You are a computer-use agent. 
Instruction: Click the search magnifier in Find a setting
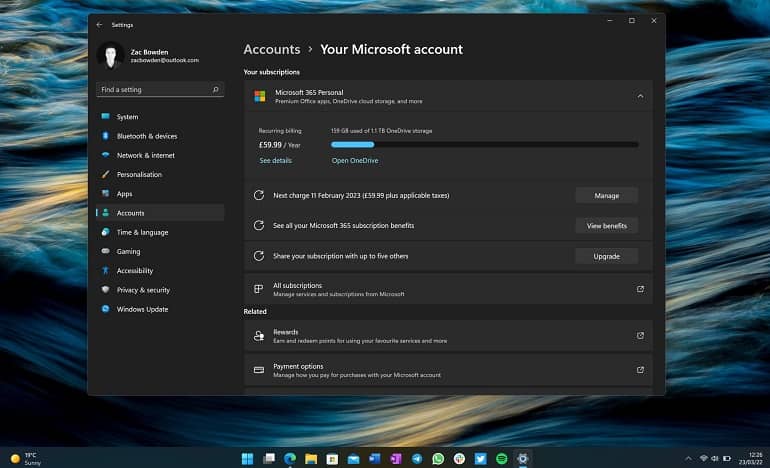(215, 89)
